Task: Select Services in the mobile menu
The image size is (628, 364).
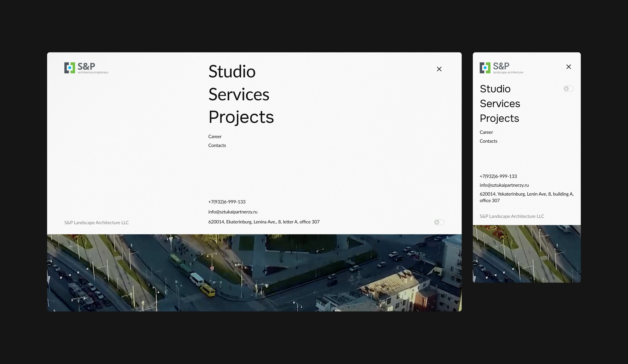Action: (x=500, y=104)
